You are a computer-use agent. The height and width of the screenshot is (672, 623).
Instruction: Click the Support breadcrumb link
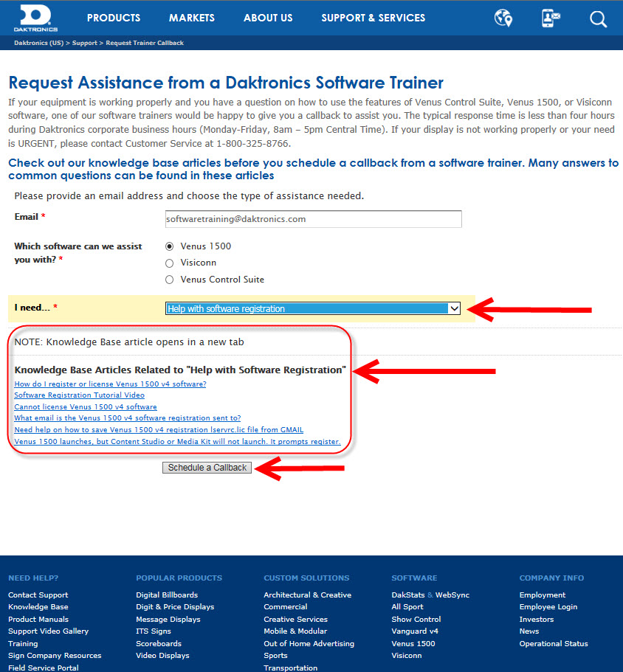(84, 44)
